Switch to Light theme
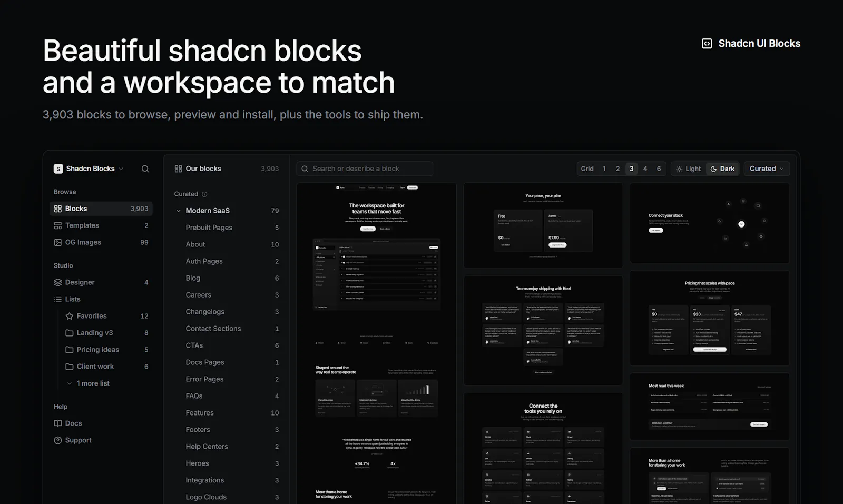 click(688, 169)
